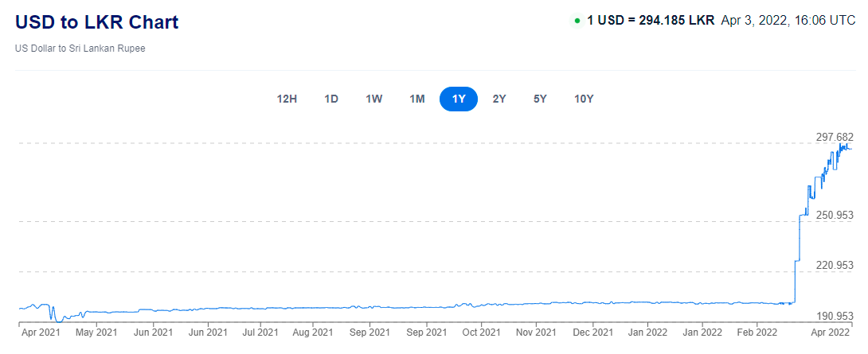This screenshot has width=868, height=354.
Task: Click the Oct 2021 axis marker
Action: point(482,333)
